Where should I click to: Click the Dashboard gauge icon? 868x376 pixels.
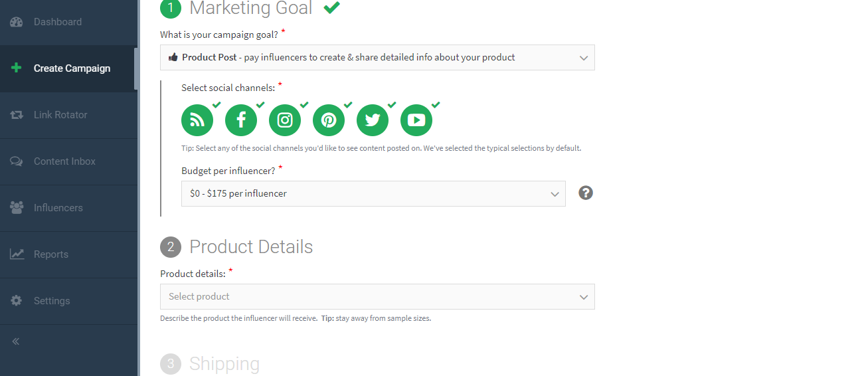17,22
